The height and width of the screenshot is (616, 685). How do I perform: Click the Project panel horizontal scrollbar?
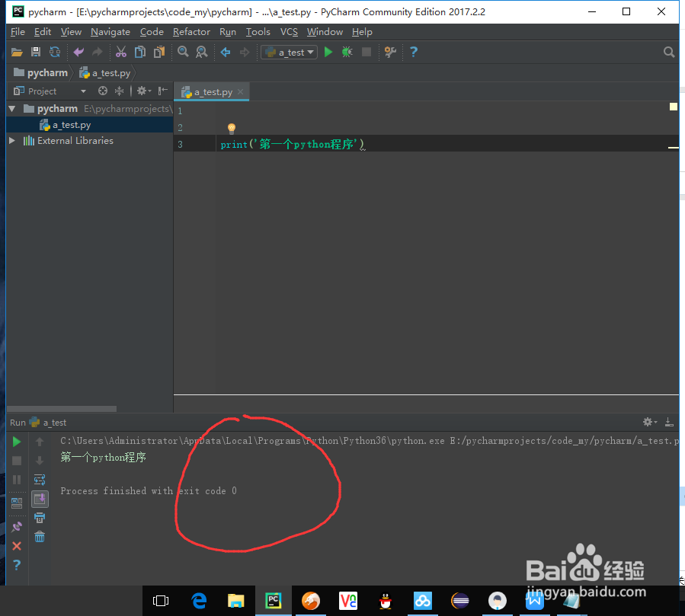click(62, 409)
